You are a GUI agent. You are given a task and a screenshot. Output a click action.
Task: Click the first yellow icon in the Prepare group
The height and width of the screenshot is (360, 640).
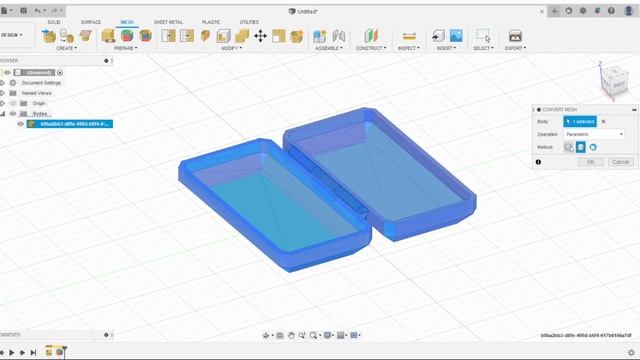(x=108, y=36)
